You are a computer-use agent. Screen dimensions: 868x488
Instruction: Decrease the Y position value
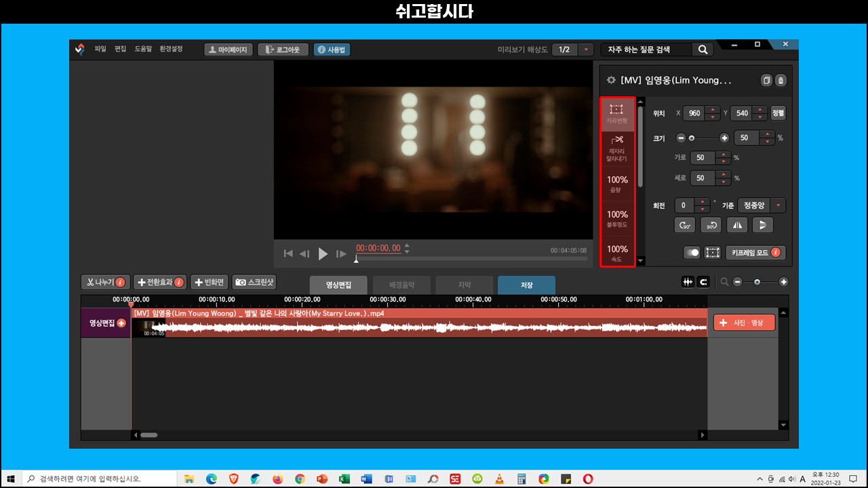point(760,117)
